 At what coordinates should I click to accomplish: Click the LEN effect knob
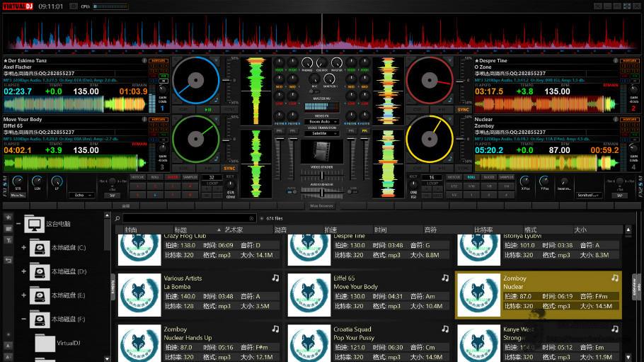point(37,181)
